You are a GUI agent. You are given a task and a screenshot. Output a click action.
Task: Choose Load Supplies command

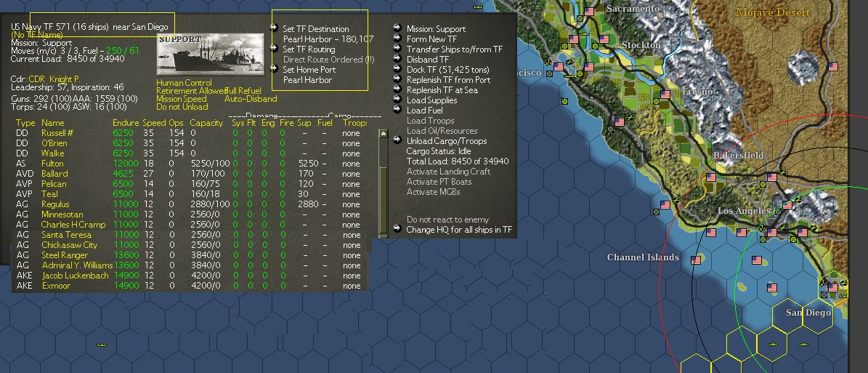coord(431,100)
